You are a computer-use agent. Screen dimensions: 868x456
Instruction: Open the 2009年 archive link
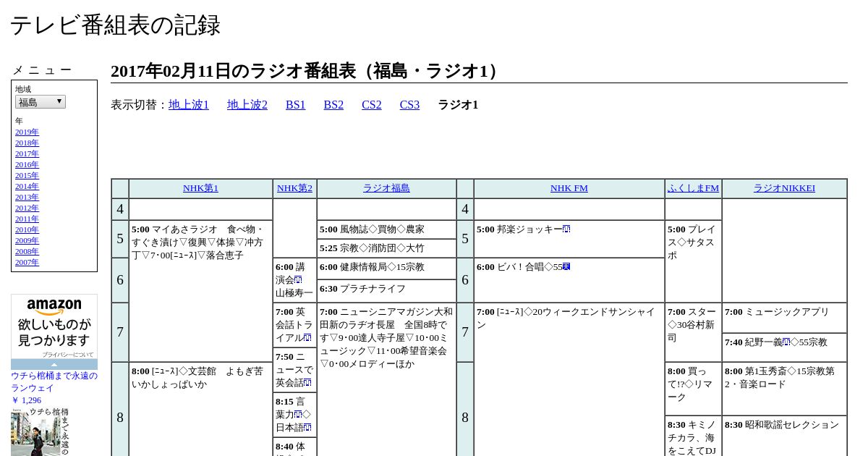tap(27, 240)
